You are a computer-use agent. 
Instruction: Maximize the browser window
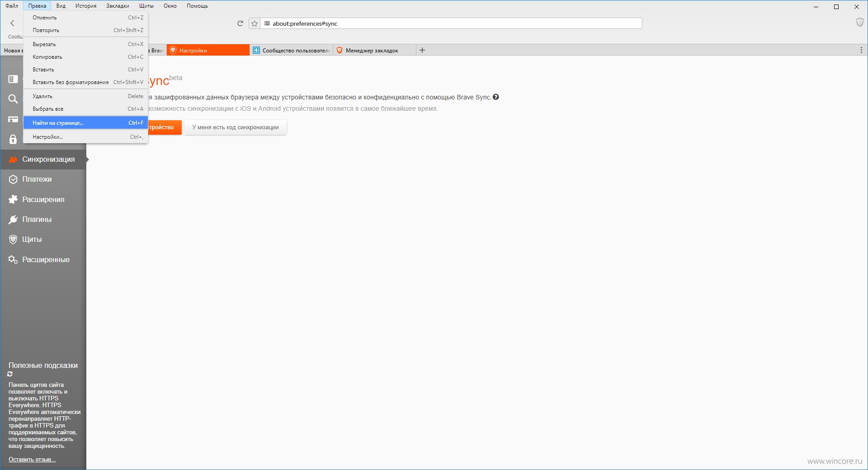[836, 7]
